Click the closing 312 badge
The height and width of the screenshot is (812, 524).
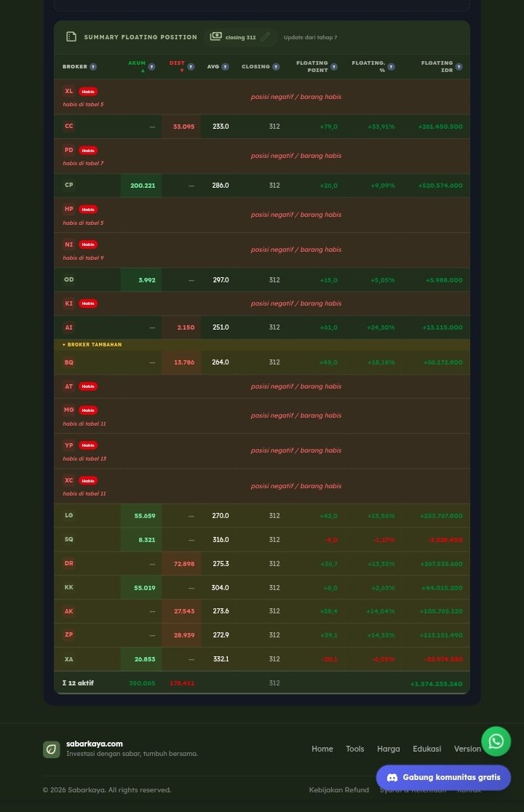[x=240, y=37]
